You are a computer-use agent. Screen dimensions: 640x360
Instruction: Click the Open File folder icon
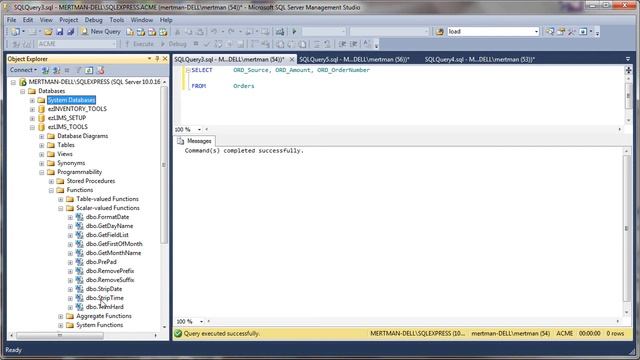pyautogui.click(x=48, y=31)
